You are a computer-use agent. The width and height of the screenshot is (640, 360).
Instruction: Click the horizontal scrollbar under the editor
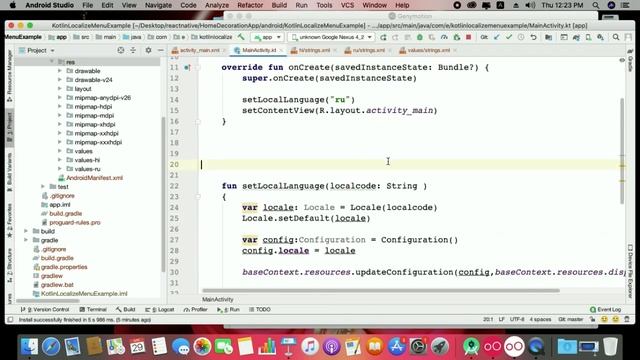point(381,291)
